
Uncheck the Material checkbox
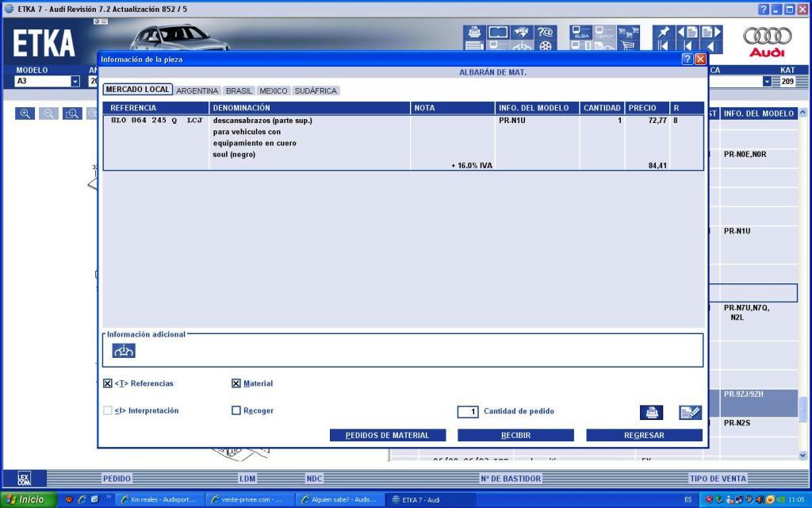(236, 383)
